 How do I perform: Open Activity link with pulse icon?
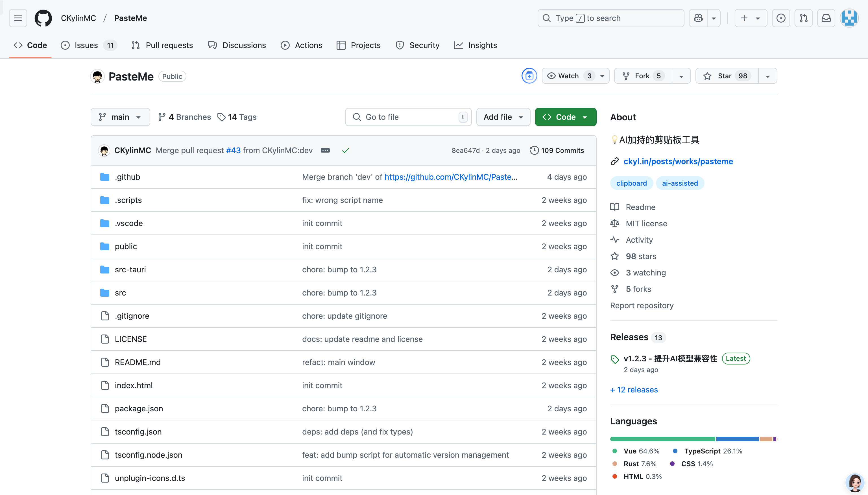click(632, 240)
